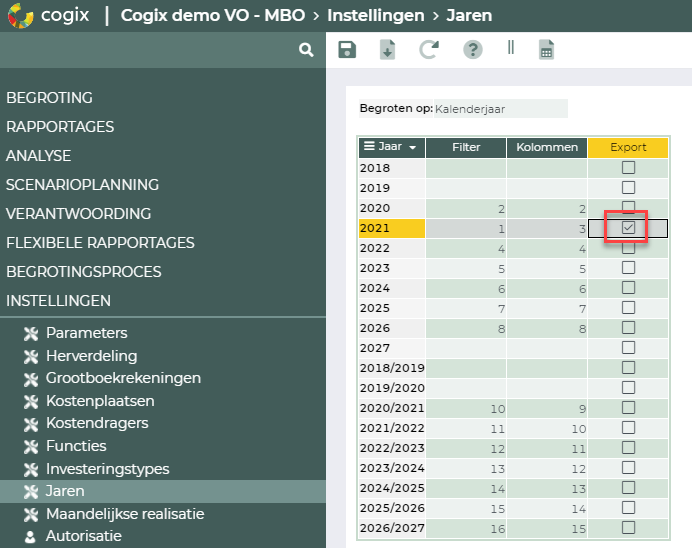This screenshot has width=692, height=548.
Task: Click the Kostendragers wrench icon
Action: (x=31, y=424)
